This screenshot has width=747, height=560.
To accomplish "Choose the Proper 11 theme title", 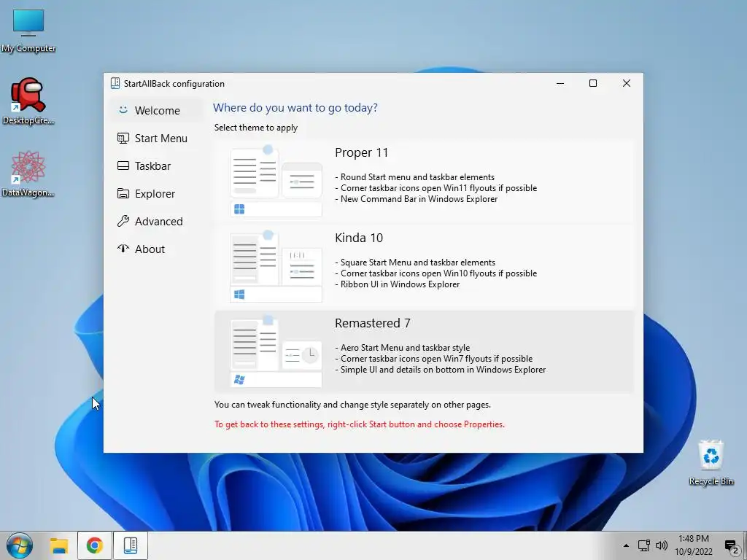I will (x=361, y=153).
